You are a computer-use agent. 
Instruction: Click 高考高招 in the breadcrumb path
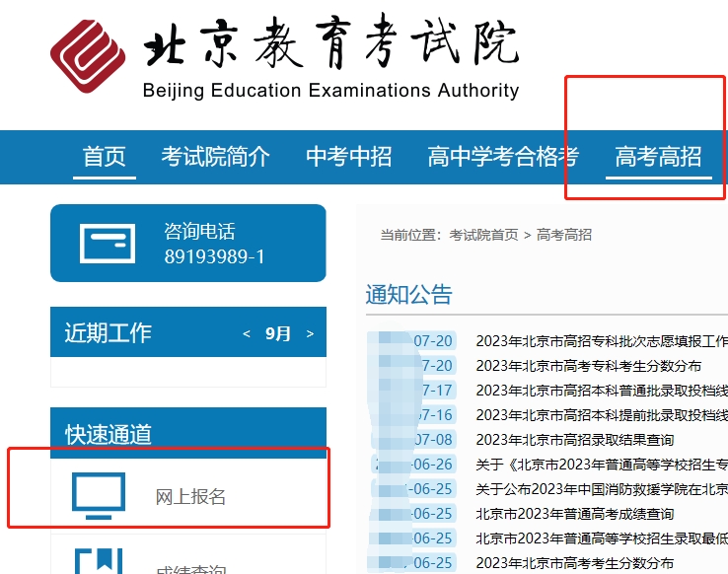564,235
